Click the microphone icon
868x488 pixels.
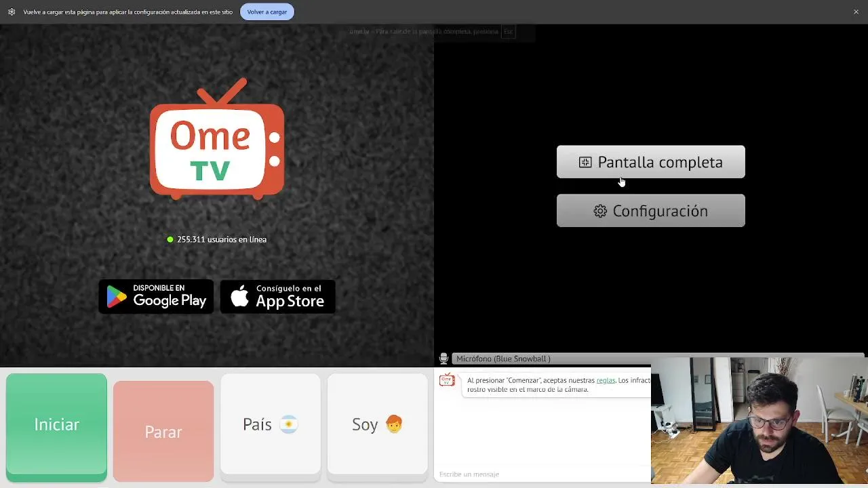[x=443, y=359]
